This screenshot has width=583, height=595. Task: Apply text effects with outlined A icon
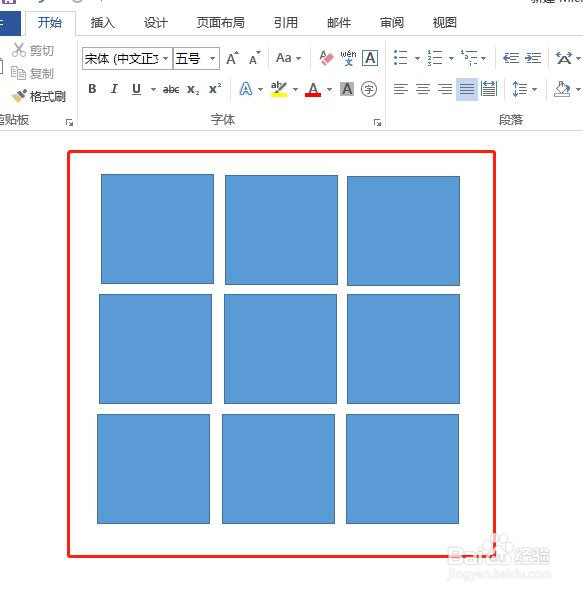246,89
